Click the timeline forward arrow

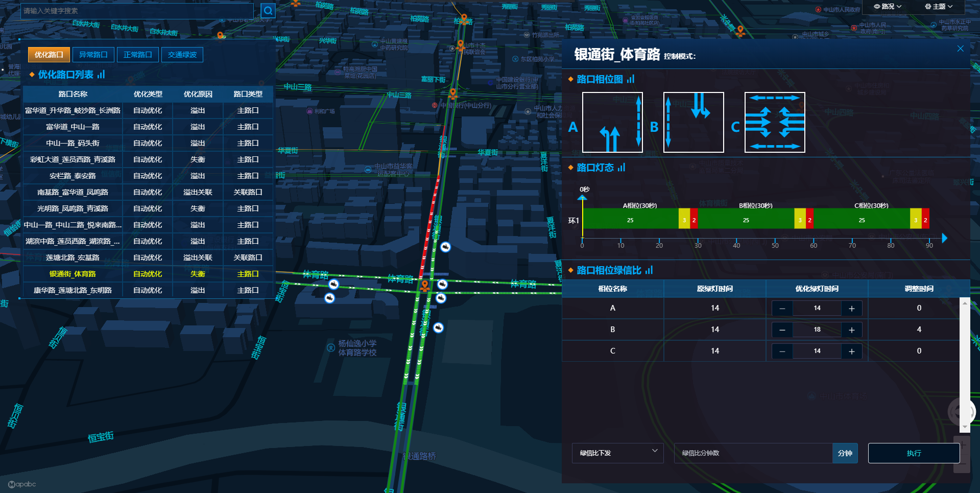[944, 238]
